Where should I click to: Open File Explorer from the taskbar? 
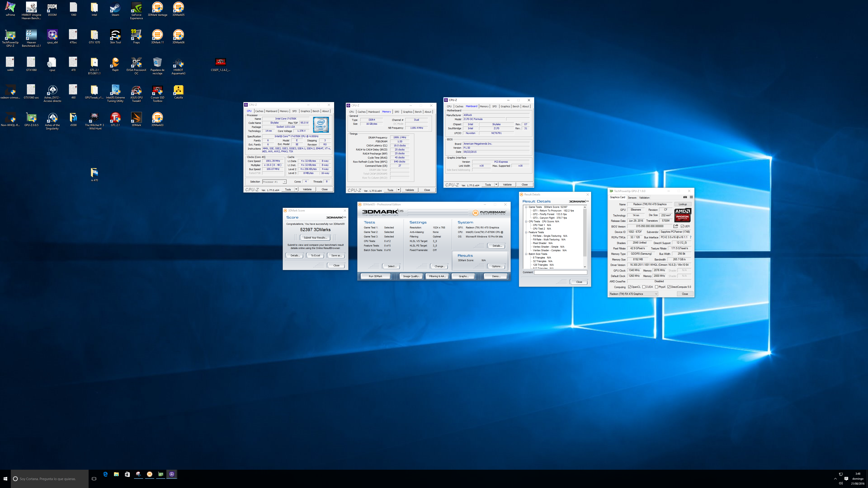pos(116,474)
